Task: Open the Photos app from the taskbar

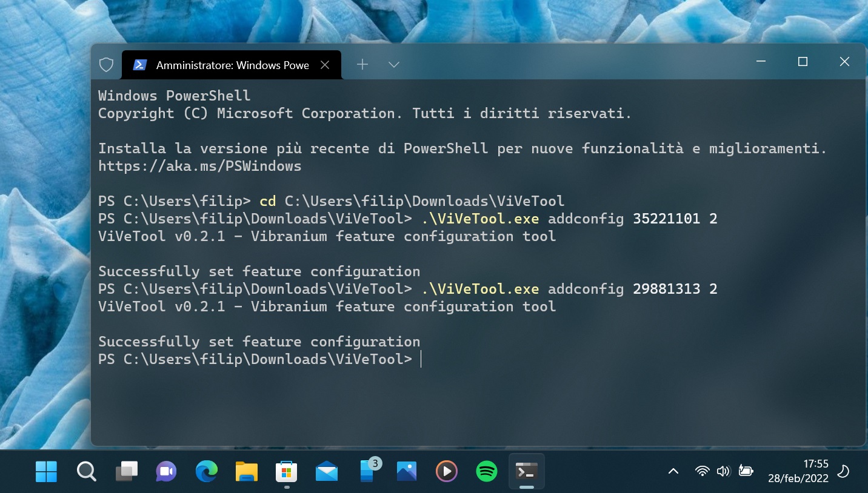Action: [407, 471]
